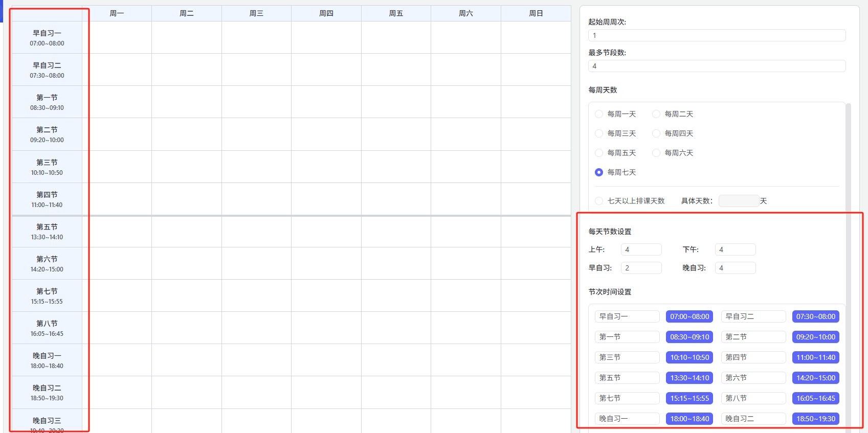Click the blue 16:05~16:45 time button
Image resolution: width=868 pixels, height=433 pixels.
(816, 398)
